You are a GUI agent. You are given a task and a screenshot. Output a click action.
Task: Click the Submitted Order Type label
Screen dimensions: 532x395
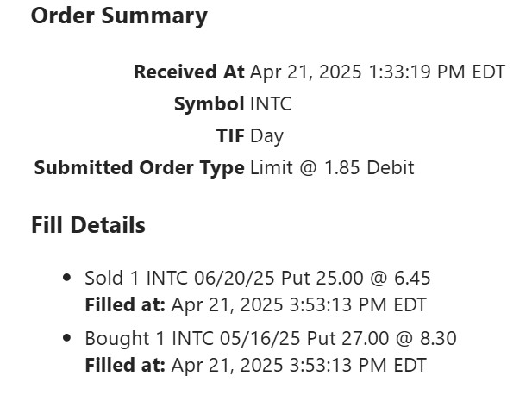[139, 167]
